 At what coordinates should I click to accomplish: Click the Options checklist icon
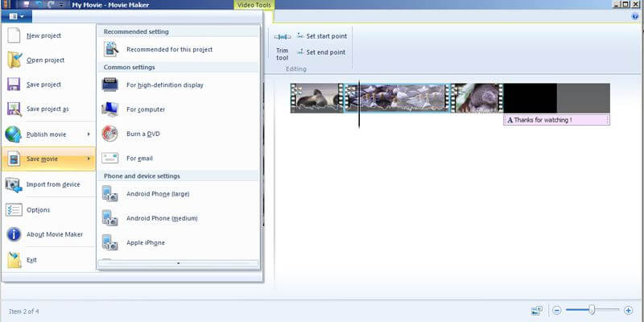point(14,210)
